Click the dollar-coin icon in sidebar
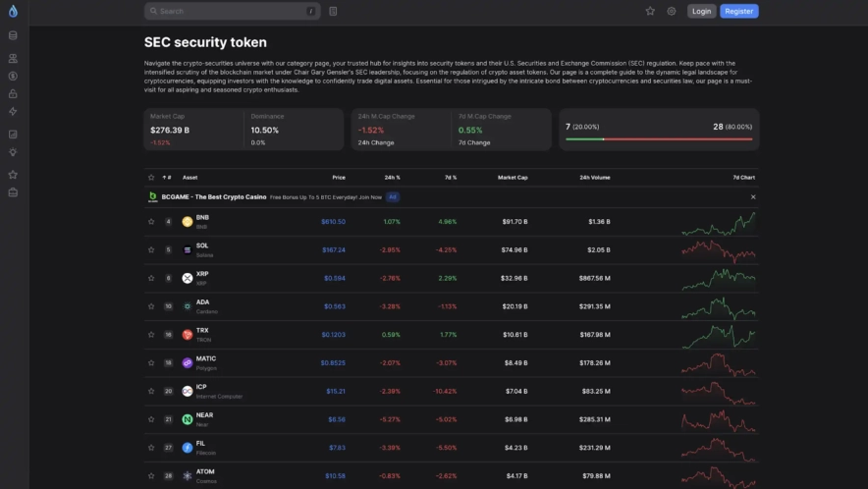This screenshot has height=489, width=868. coord(13,75)
